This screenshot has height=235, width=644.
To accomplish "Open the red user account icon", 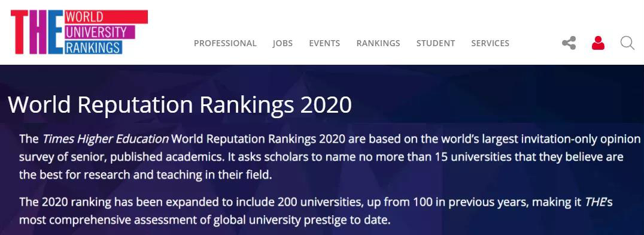I will (x=598, y=43).
